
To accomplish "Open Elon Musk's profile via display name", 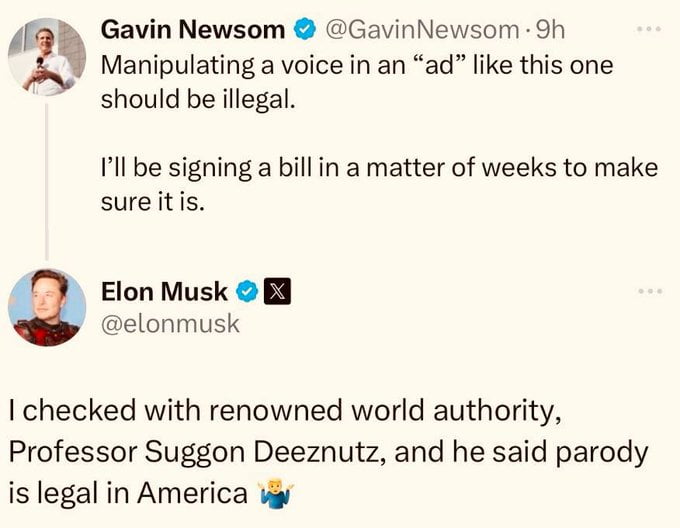I will [164, 292].
